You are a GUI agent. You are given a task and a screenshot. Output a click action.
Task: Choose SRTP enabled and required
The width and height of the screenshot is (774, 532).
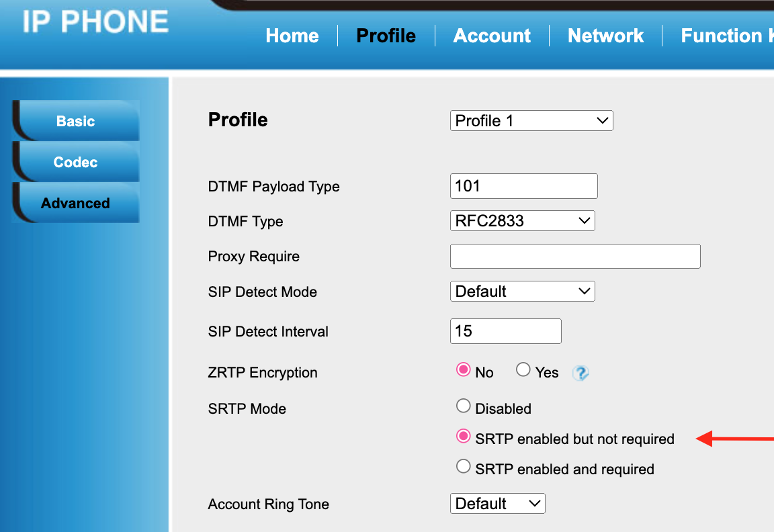pos(463,466)
